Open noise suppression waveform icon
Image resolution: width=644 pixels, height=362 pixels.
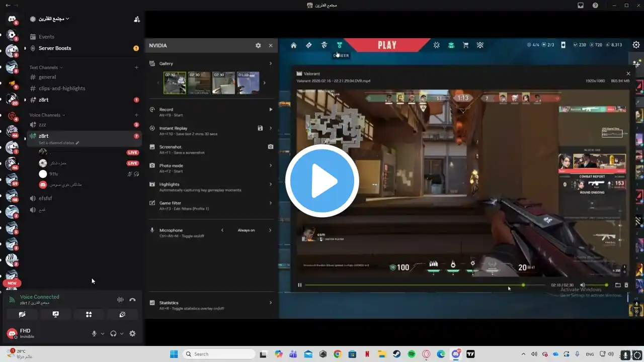coord(120,300)
